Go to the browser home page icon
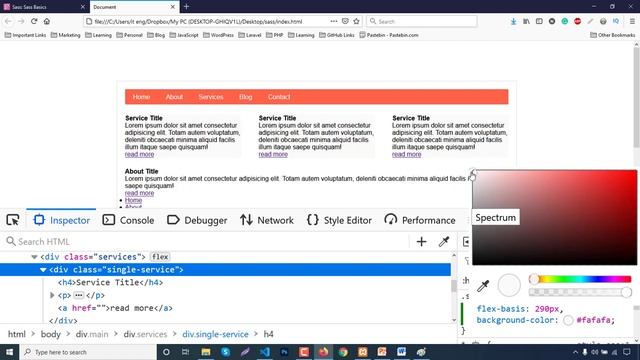The image size is (640, 360). pyautogui.click(x=47, y=21)
